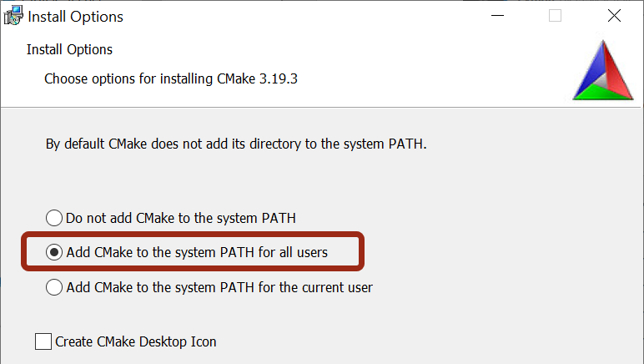Select the PATH for current user radio button
This screenshot has height=364, width=644.
[54, 287]
